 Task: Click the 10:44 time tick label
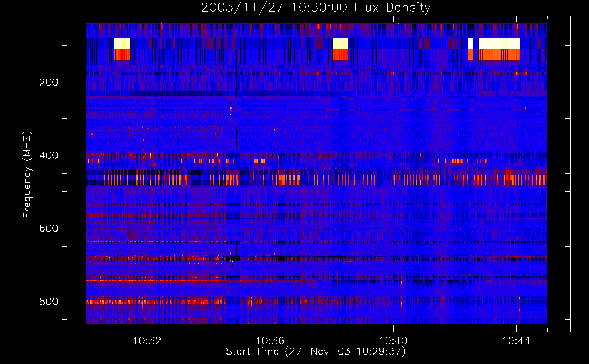(x=516, y=341)
